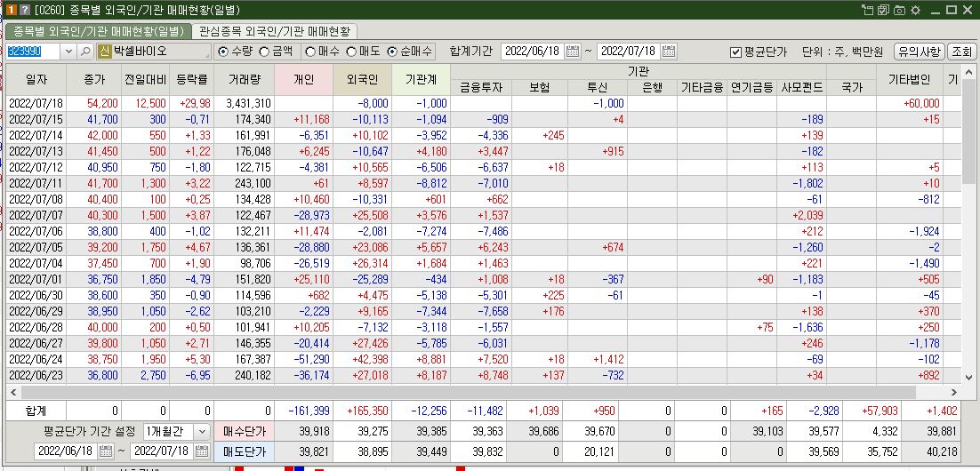Open window settings gear icon
This screenshot has width=980, height=471.
tap(916, 10)
